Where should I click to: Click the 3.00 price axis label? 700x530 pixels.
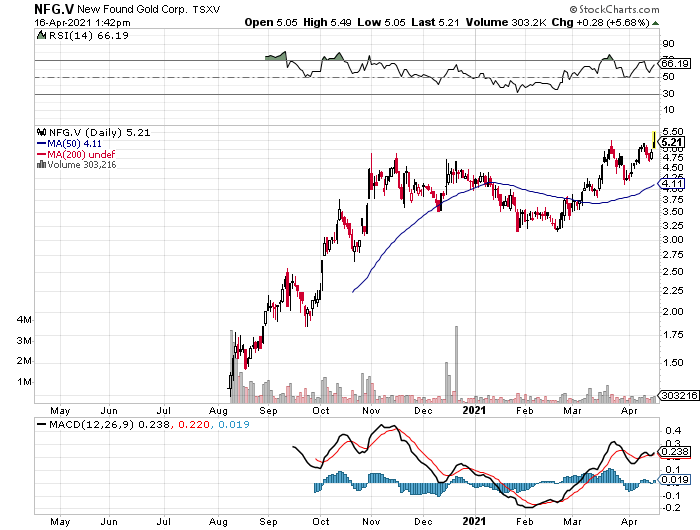(x=673, y=239)
